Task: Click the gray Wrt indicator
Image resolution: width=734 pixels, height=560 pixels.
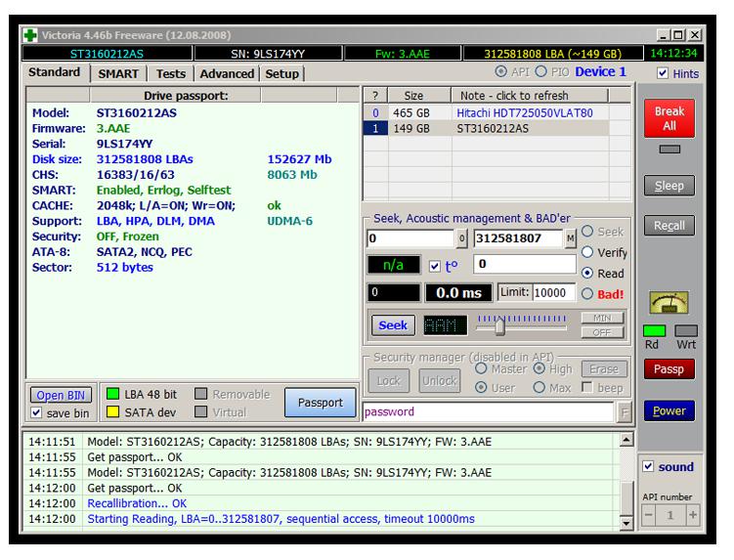Action: 686,330
